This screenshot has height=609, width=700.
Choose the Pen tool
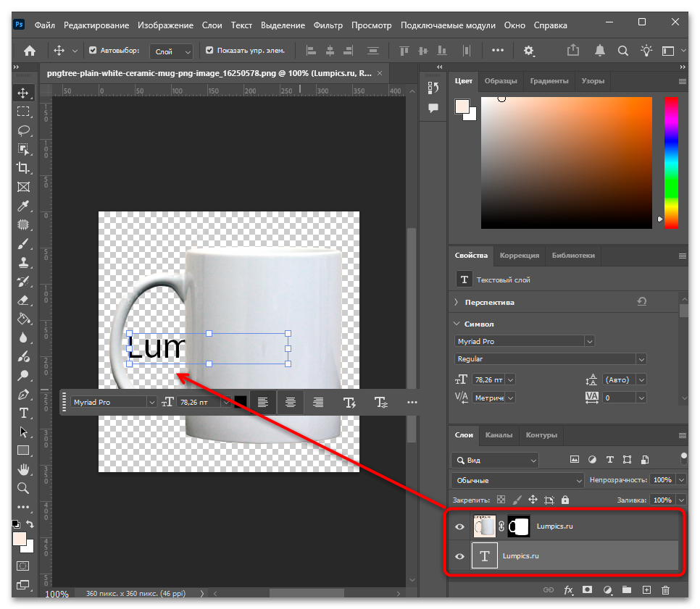tap(23, 395)
